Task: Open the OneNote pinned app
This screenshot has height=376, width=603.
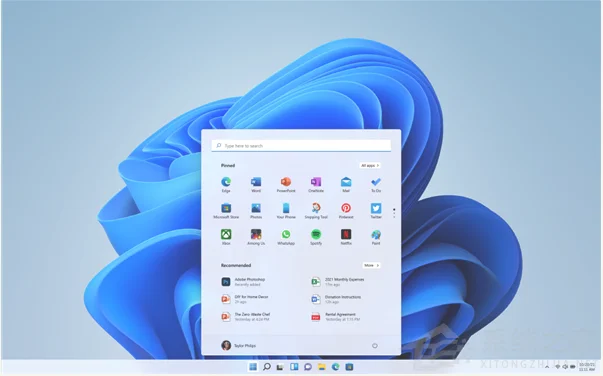Action: click(316, 184)
